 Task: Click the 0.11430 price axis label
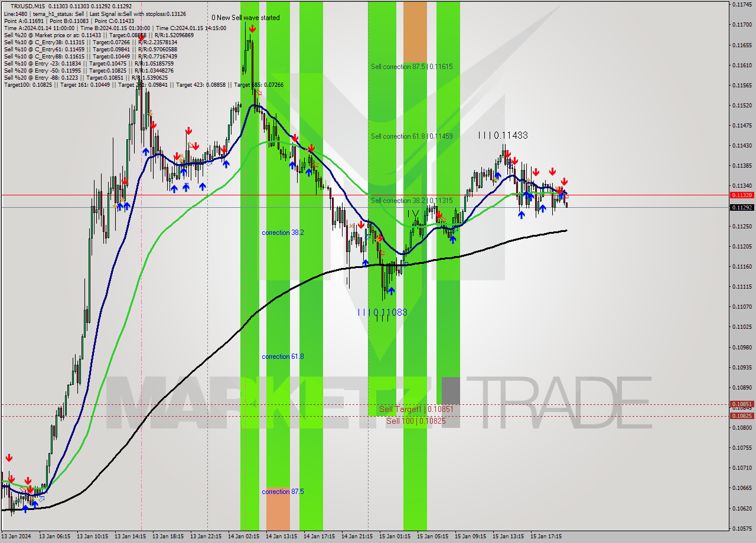[x=742, y=146]
